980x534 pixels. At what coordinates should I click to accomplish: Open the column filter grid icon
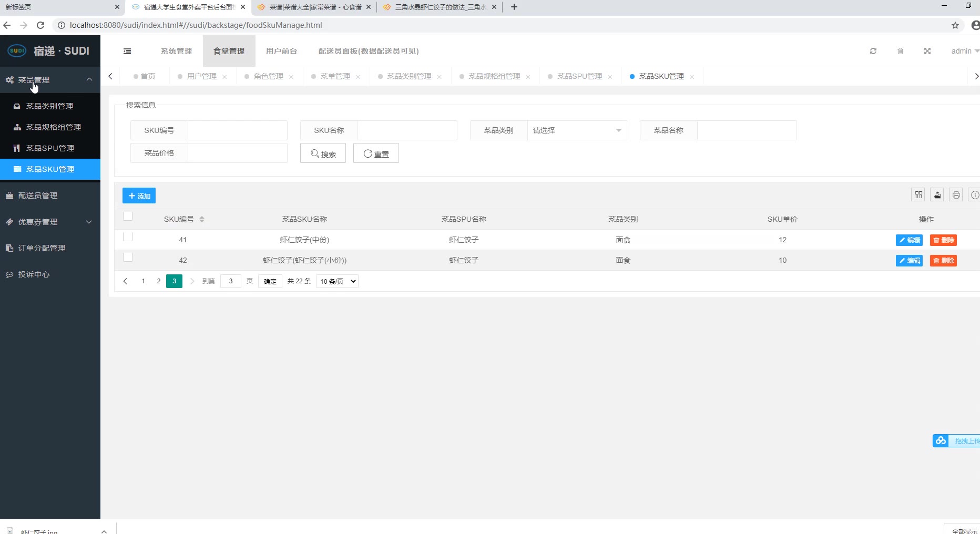[x=918, y=195]
